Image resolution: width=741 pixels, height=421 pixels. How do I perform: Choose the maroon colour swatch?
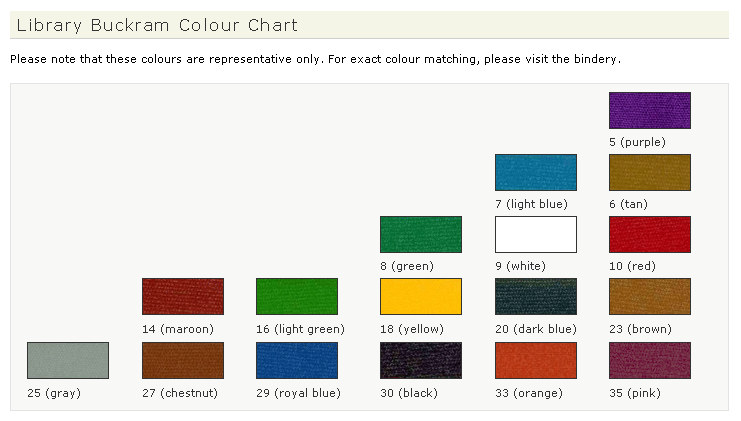pos(182,297)
